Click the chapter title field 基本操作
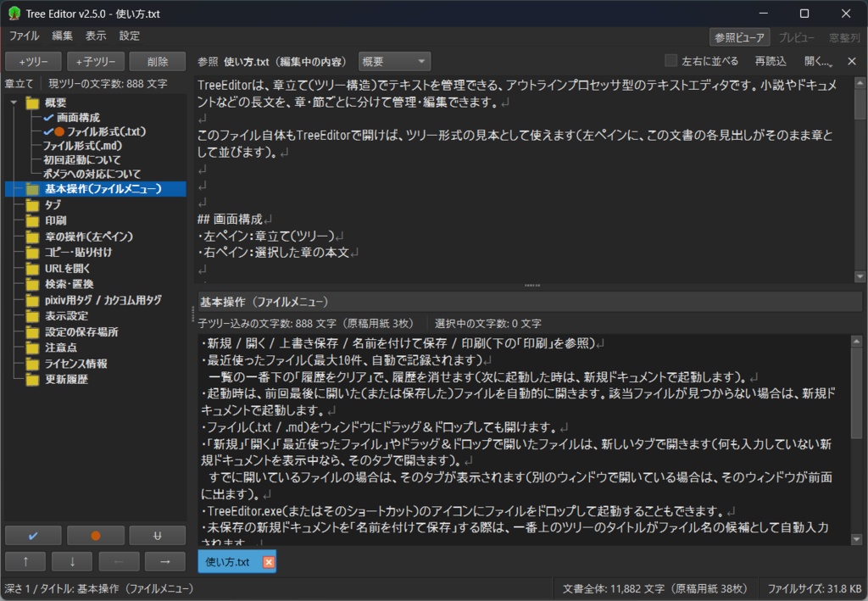Screen dimensions: 868x601 pos(529,302)
